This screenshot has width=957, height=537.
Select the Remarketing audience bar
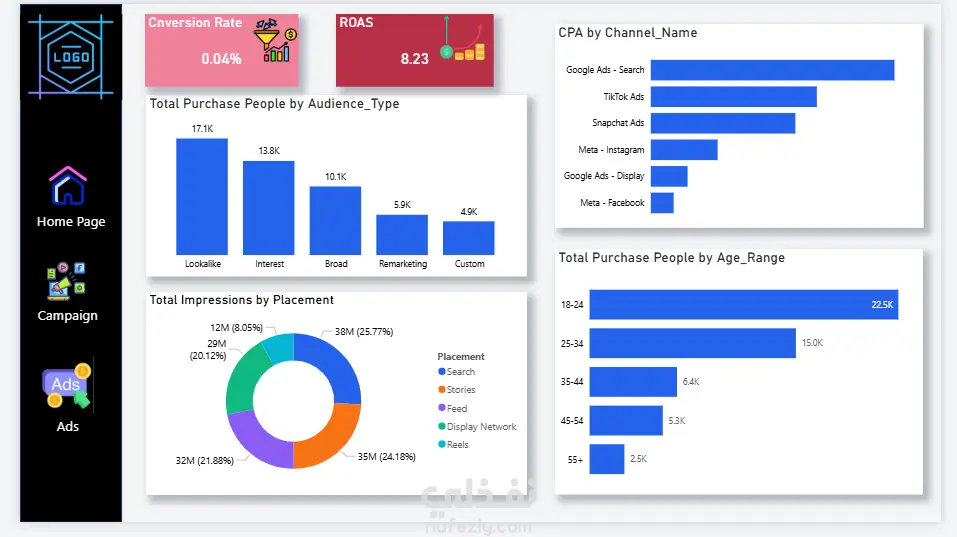402,235
